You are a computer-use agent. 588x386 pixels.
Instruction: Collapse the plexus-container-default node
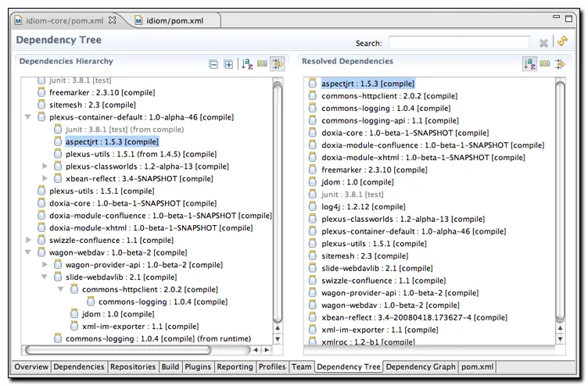pyautogui.click(x=27, y=117)
